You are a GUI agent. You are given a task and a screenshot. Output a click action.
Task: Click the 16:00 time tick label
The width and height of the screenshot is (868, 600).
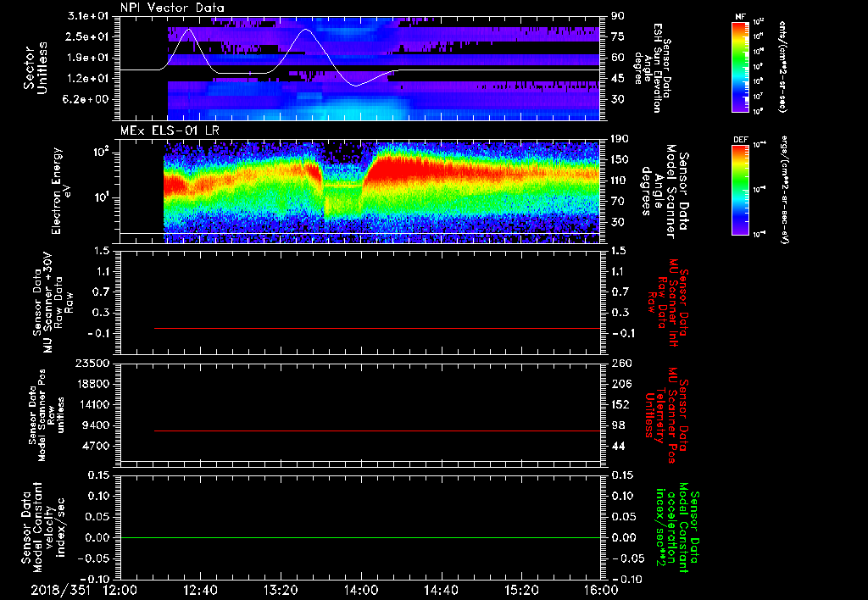pyautogui.click(x=601, y=590)
